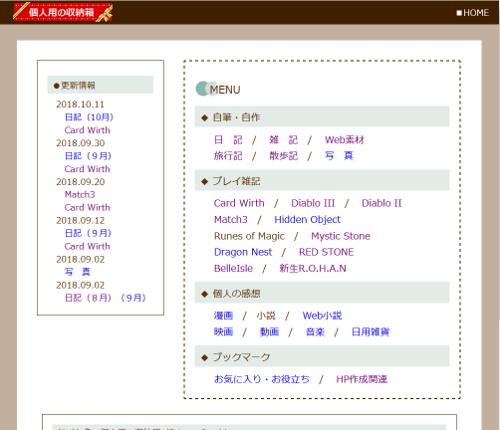500x430 pixels.
Task: Open the Hidden Object link
Action: (307, 219)
